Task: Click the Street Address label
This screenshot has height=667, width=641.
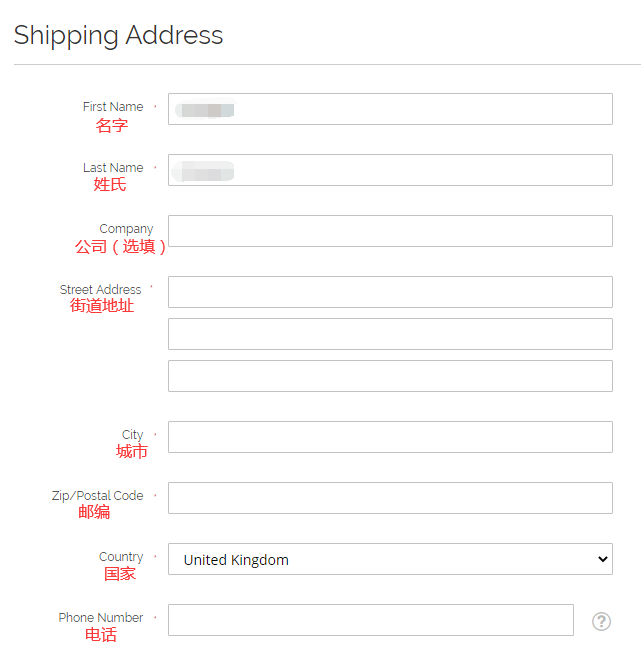Action: [x=100, y=290]
